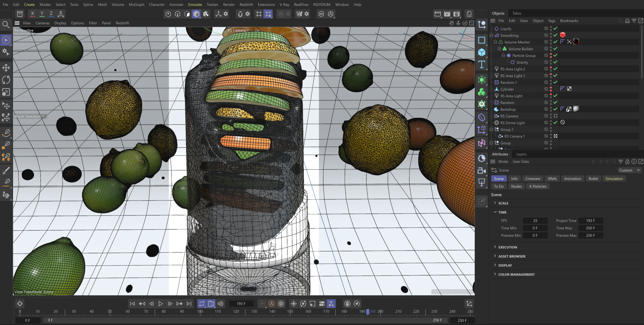This screenshot has width=644, height=325.
Task: Toggle visibility dots of RS Area Light.2
Action: point(551,69)
